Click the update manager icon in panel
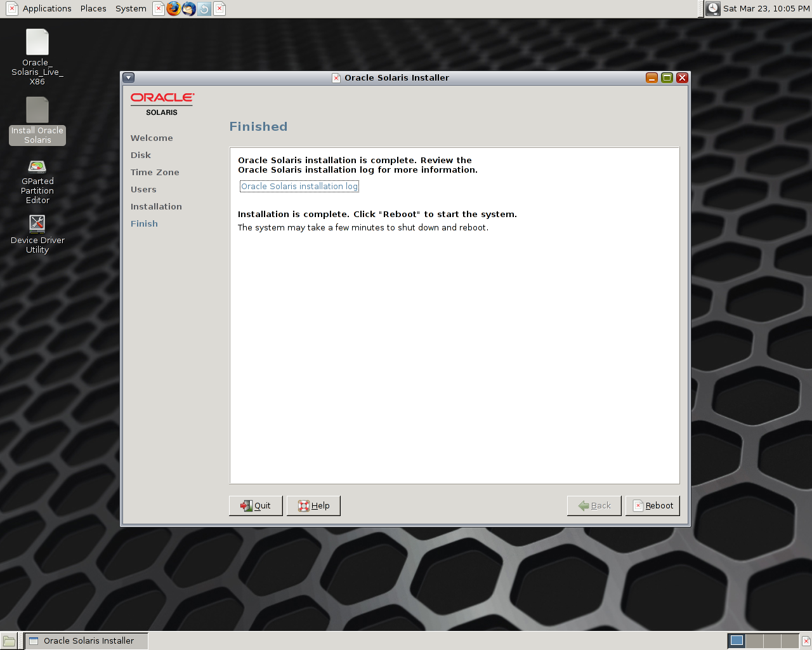The height and width of the screenshot is (650, 812). 204,9
